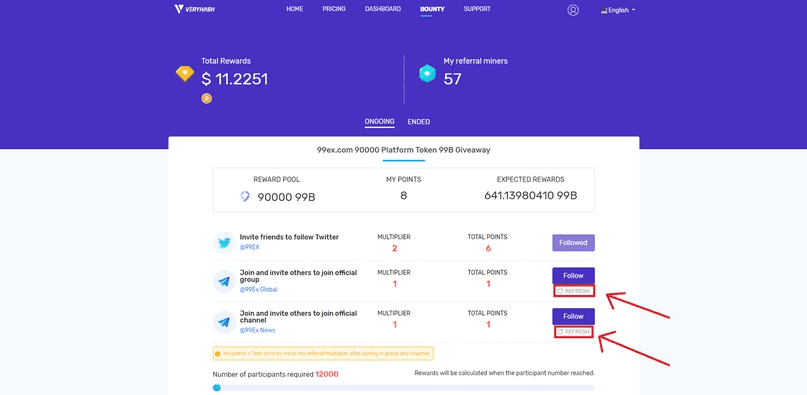Click 'Invite friends to follow Twitter' task title
The image size is (807, 395).
(x=289, y=237)
